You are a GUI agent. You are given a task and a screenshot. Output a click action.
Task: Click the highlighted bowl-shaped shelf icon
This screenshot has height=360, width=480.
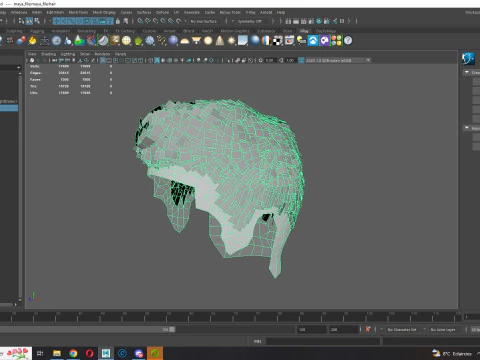click(103, 41)
